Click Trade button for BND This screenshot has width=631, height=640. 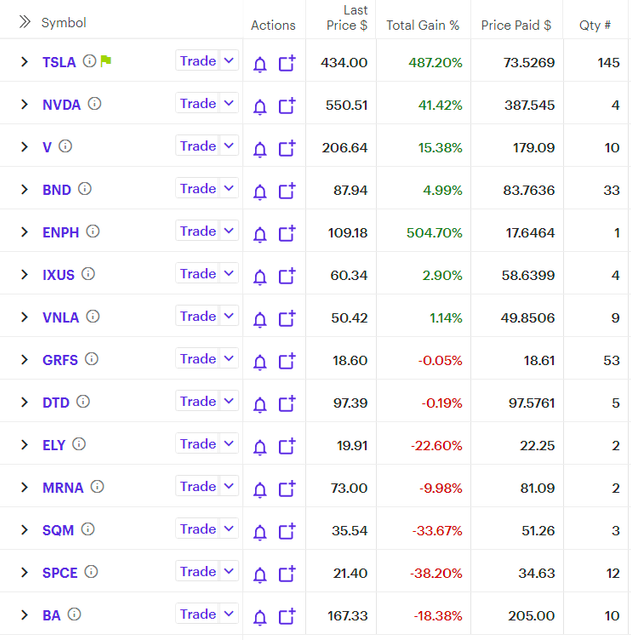point(198,188)
